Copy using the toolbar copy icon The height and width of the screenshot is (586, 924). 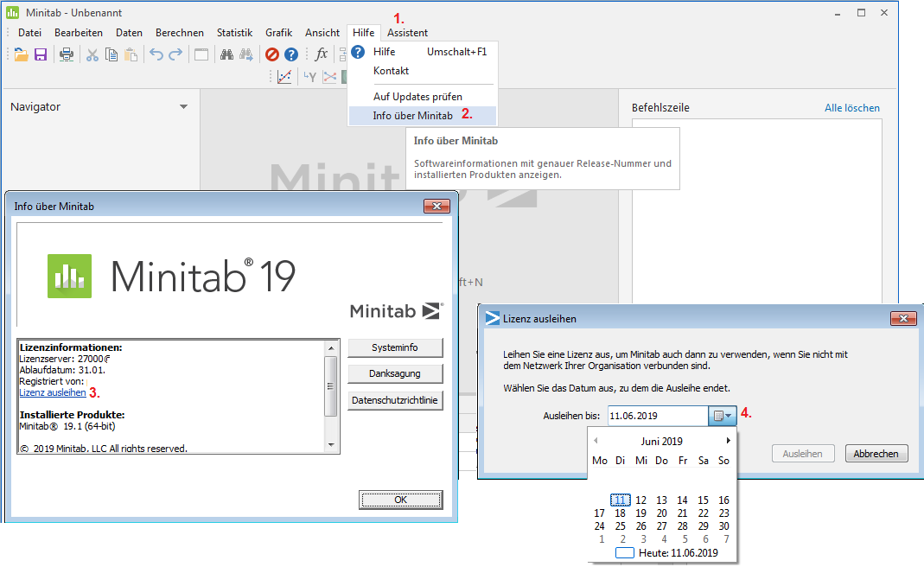[x=112, y=54]
